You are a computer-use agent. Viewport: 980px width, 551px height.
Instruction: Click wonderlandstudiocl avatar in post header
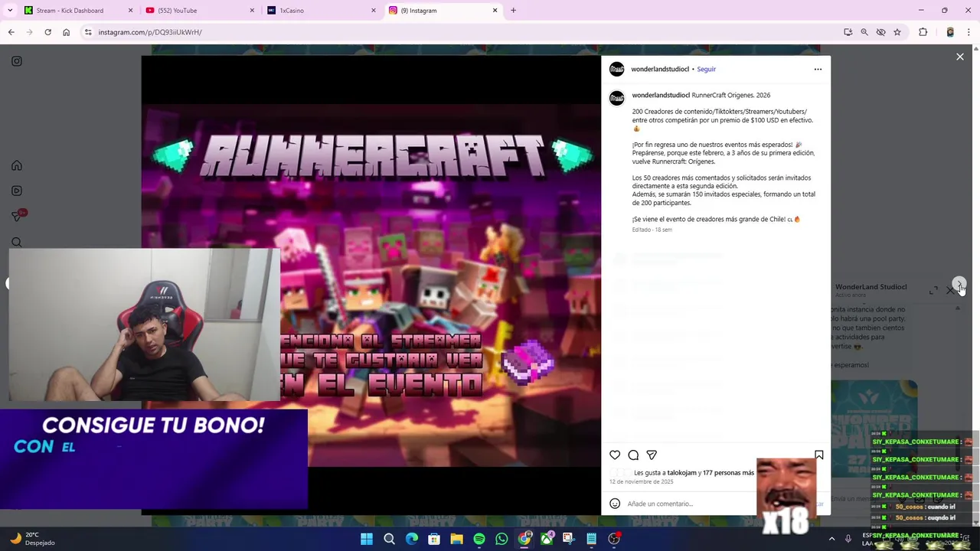pos(616,69)
